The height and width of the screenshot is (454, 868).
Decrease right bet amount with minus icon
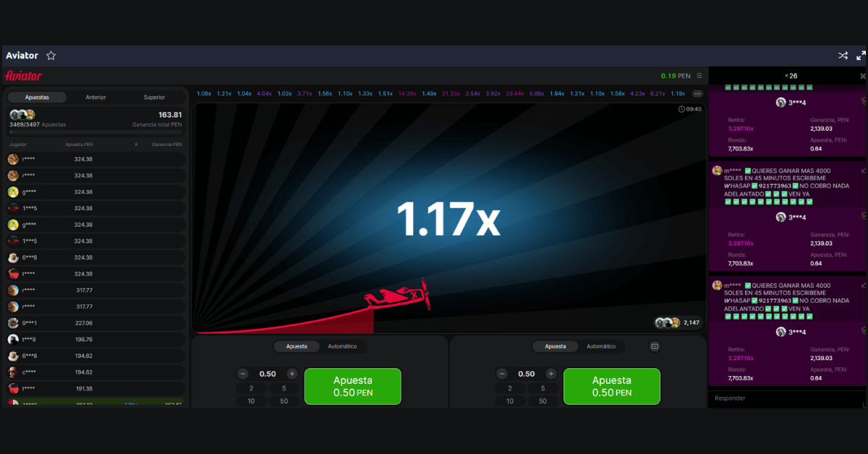502,374
